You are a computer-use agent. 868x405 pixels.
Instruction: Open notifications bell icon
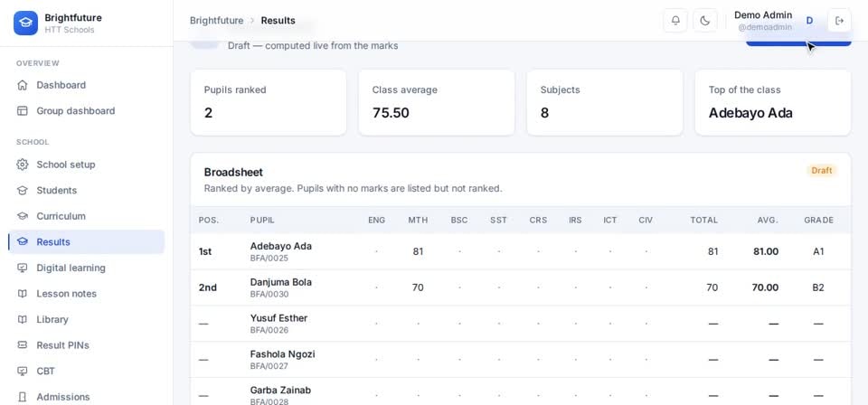tap(675, 21)
